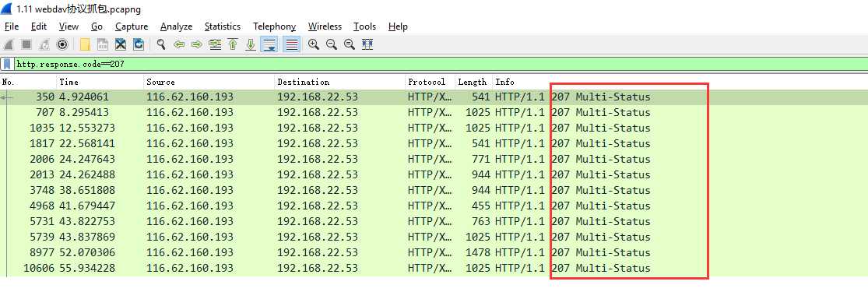Select packet number 5739
The image size is (868, 299).
[x=434, y=237]
